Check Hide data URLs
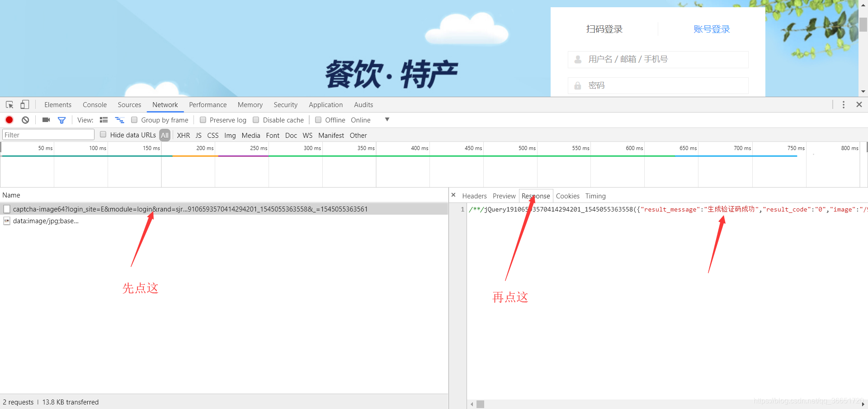This screenshot has width=868, height=409. pos(103,134)
